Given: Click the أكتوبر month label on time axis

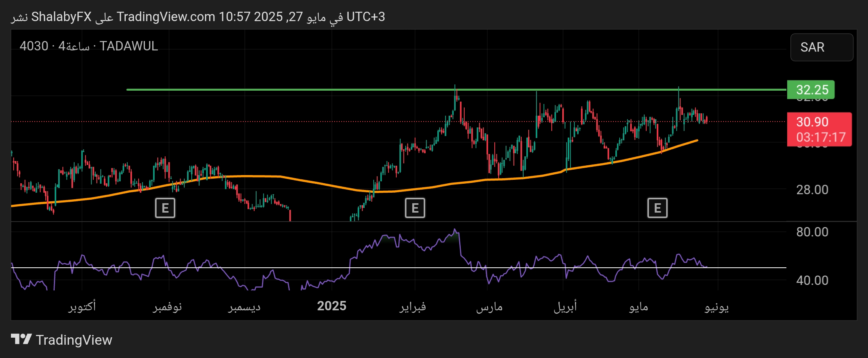Looking at the screenshot, I should click(x=82, y=306).
